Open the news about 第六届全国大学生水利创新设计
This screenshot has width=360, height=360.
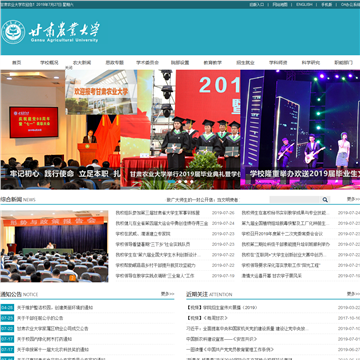[158, 255]
